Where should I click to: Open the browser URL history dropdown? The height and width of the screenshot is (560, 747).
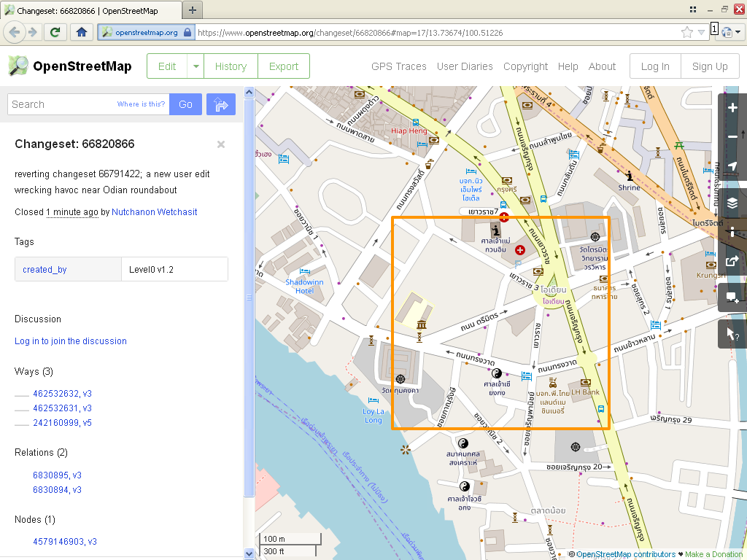(x=702, y=33)
